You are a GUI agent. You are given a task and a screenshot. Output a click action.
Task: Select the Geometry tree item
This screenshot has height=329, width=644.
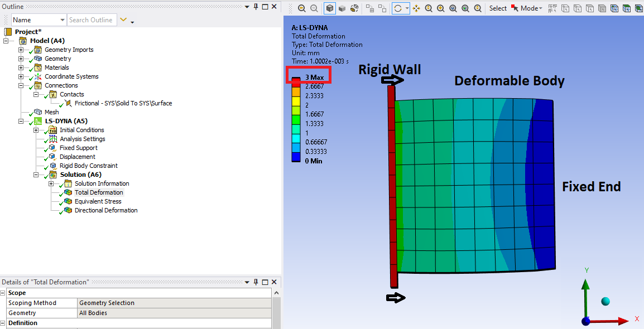58,59
